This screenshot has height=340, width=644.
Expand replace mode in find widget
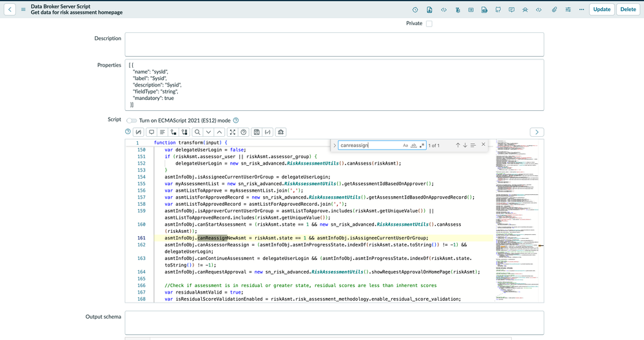[x=335, y=145]
